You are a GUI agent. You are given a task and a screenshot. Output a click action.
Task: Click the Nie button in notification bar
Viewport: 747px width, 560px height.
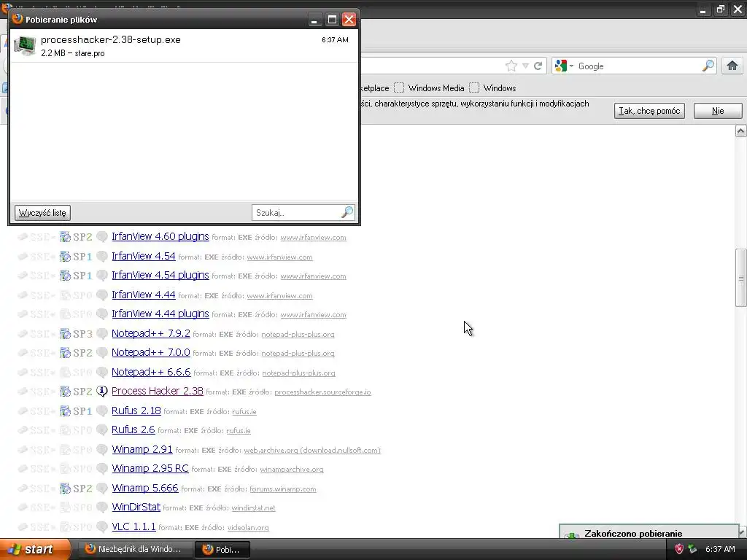[718, 111]
